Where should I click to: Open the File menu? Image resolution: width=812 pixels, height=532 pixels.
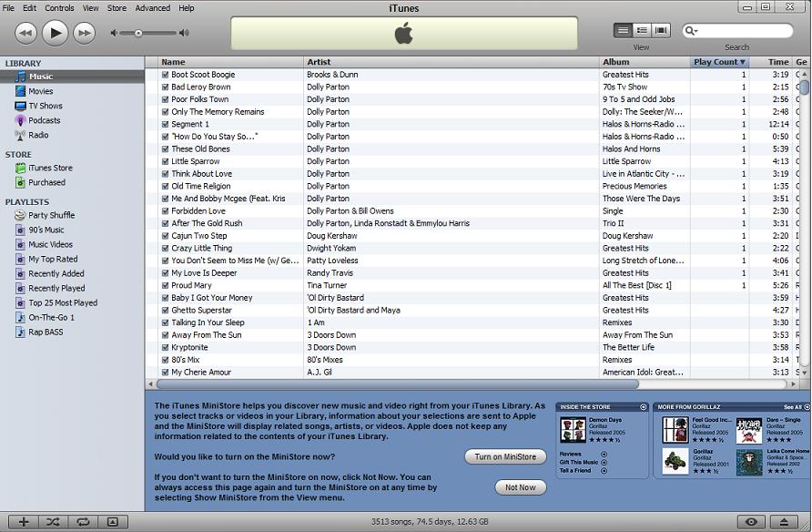point(8,8)
